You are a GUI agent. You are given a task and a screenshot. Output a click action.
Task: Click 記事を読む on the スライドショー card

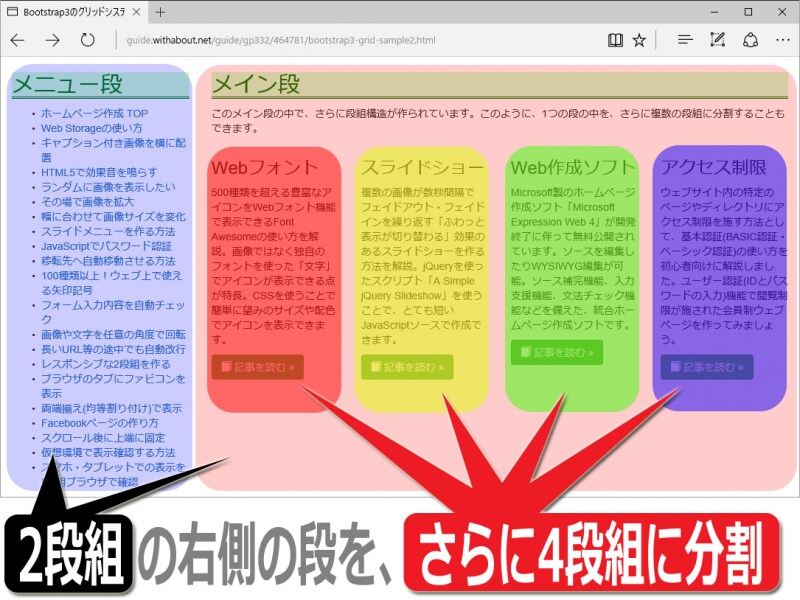click(x=408, y=364)
